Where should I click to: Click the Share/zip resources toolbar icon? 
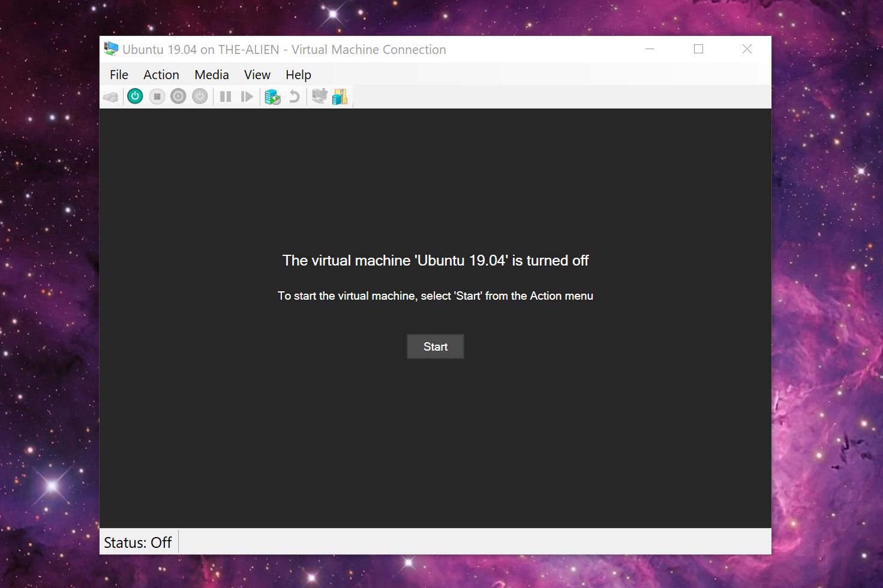coord(340,97)
